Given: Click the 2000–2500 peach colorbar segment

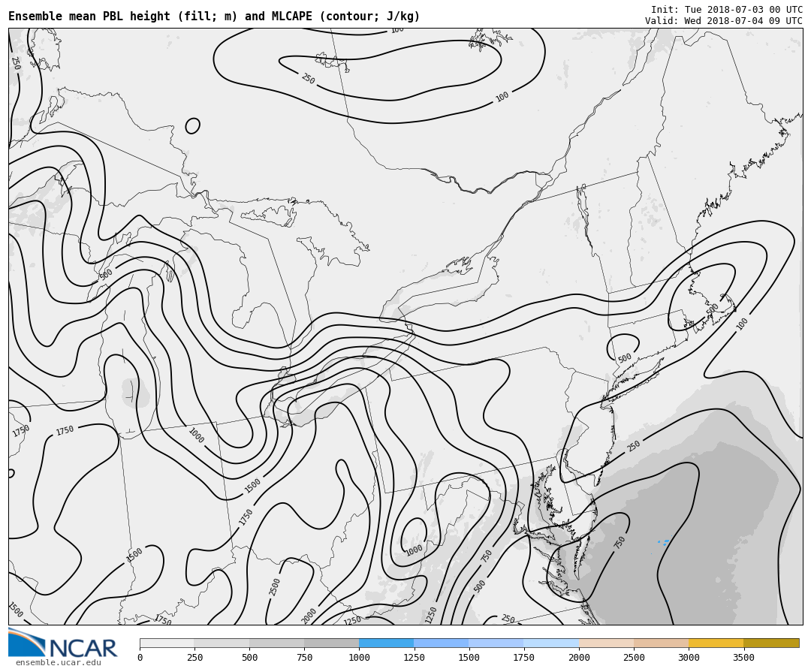Looking at the screenshot, I should [607, 643].
